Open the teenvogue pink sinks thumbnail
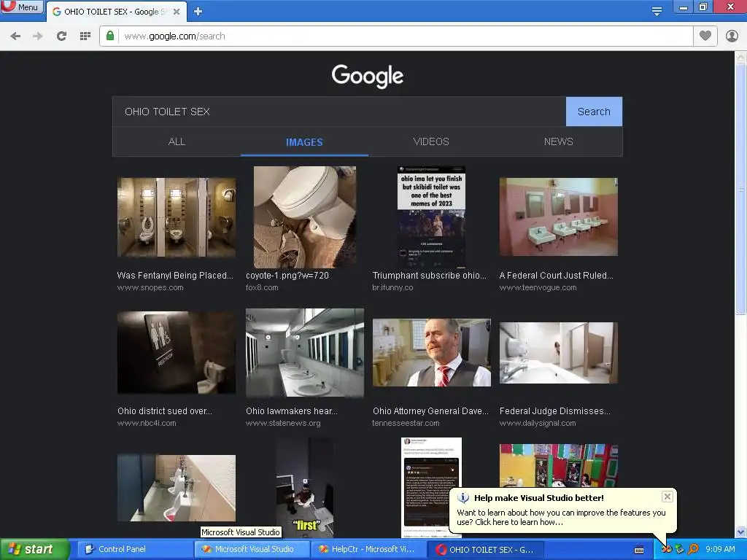 (x=558, y=217)
